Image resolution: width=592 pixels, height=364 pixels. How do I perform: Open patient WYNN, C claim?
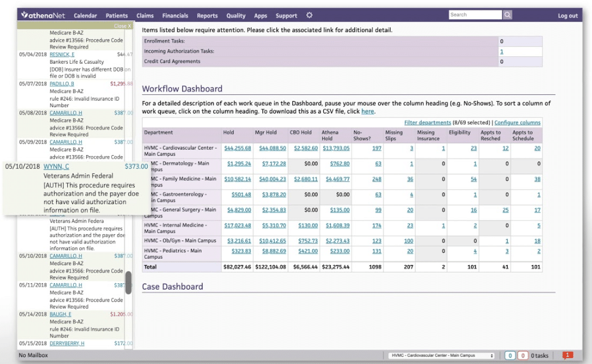[56, 166]
